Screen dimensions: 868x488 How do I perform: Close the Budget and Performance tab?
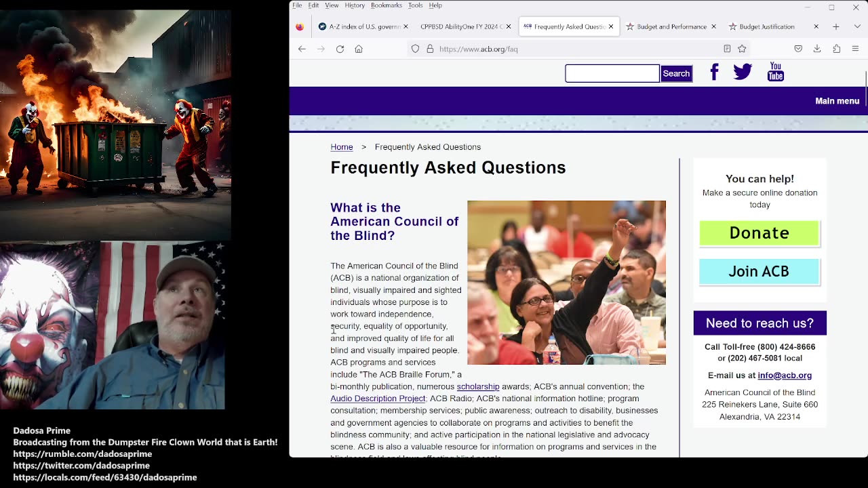point(713,26)
